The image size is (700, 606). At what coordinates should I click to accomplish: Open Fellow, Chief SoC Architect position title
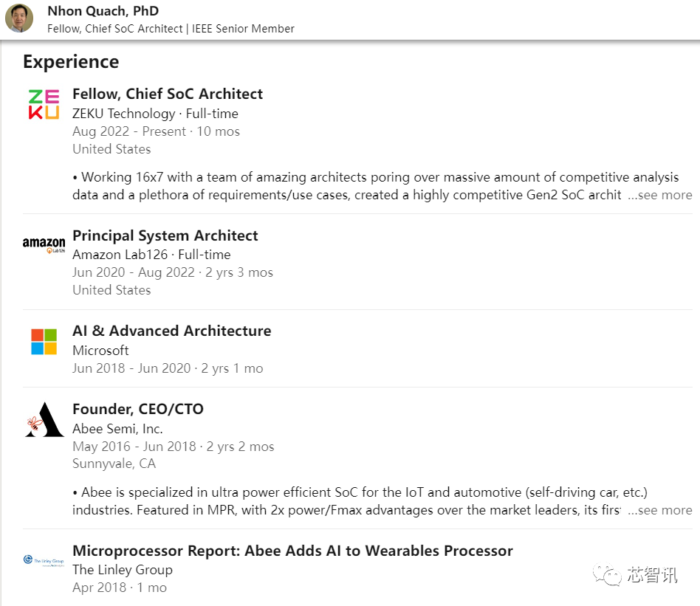coord(168,94)
